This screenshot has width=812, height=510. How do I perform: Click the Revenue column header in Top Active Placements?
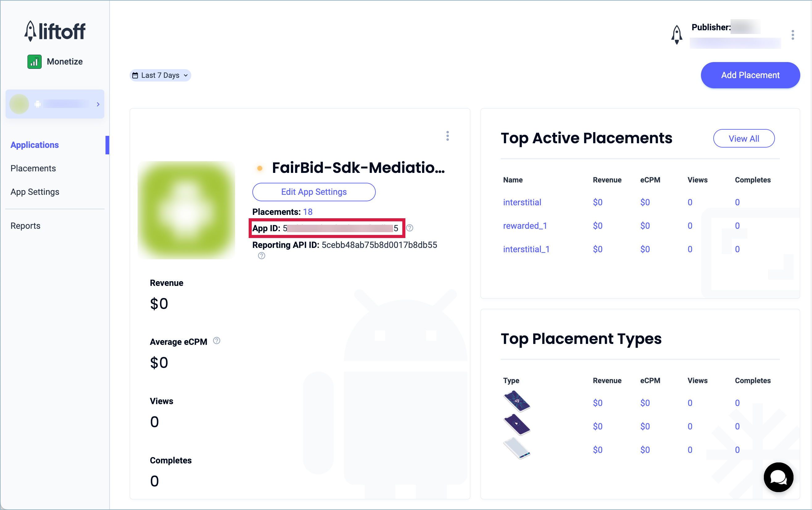[607, 180]
